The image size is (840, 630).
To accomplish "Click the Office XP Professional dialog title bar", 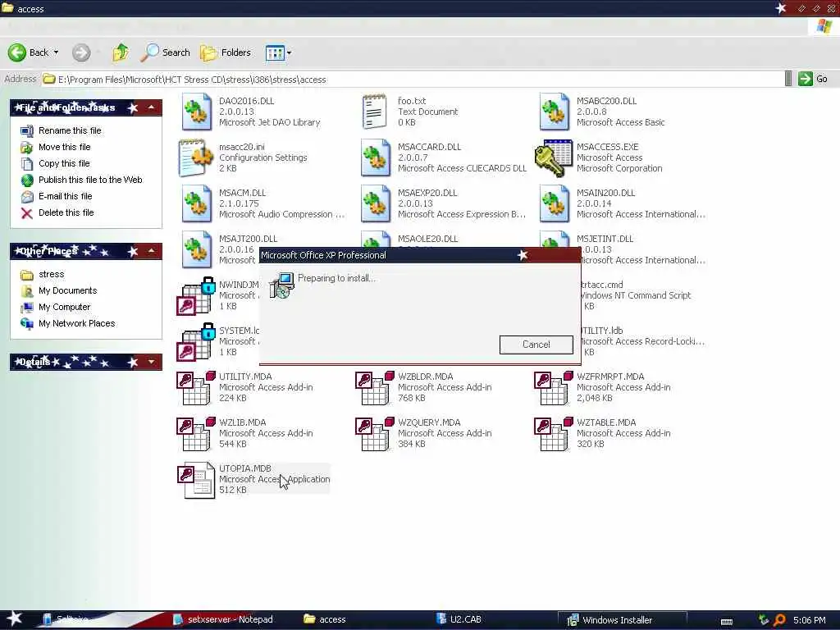I will [419, 255].
